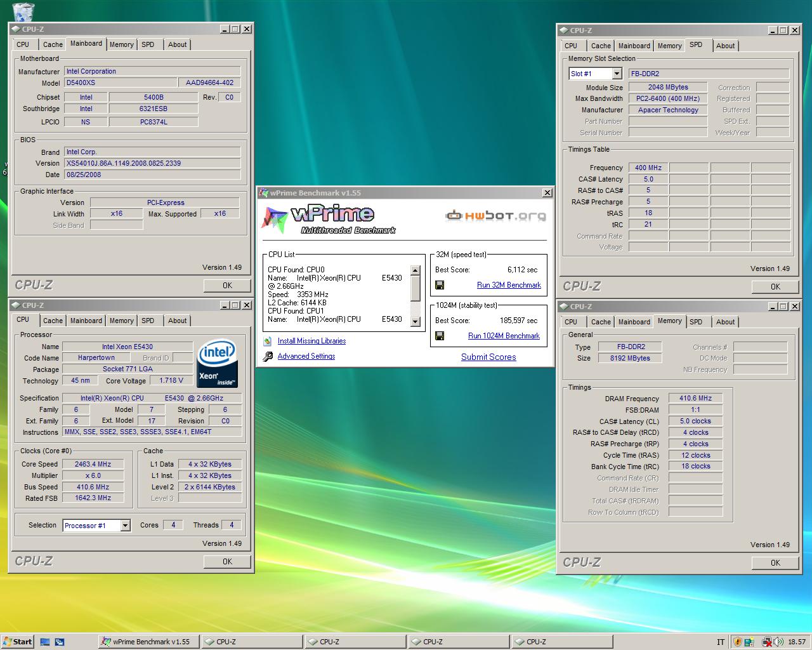Click OK in the Processor CPU-Z window
Screen dimensions: 812x650
pyautogui.click(x=227, y=562)
